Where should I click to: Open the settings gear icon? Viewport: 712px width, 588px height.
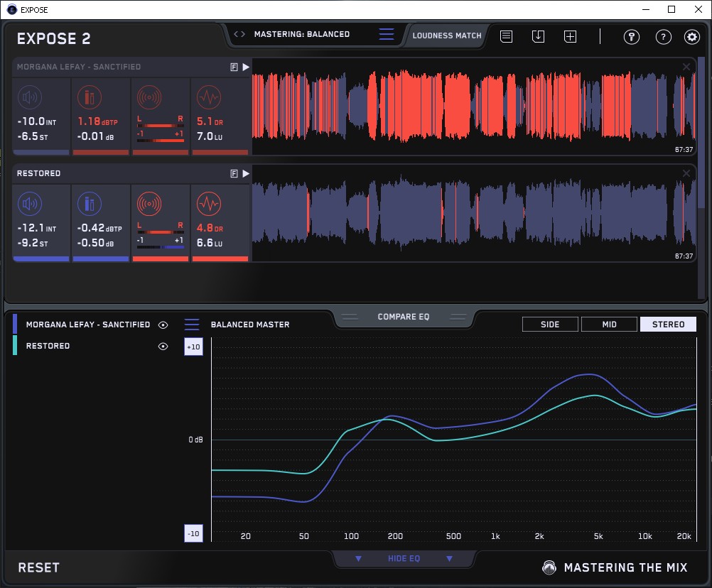[692, 37]
